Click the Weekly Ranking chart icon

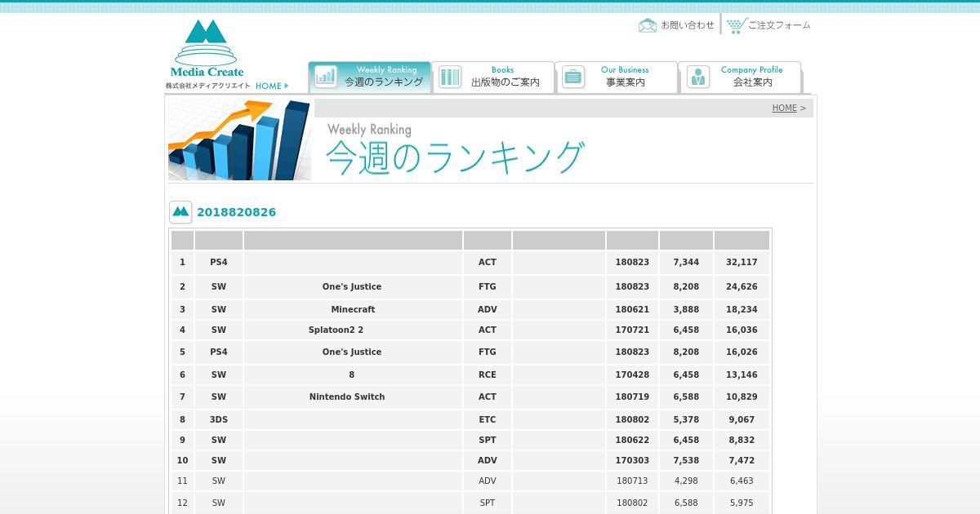tap(326, 77)
